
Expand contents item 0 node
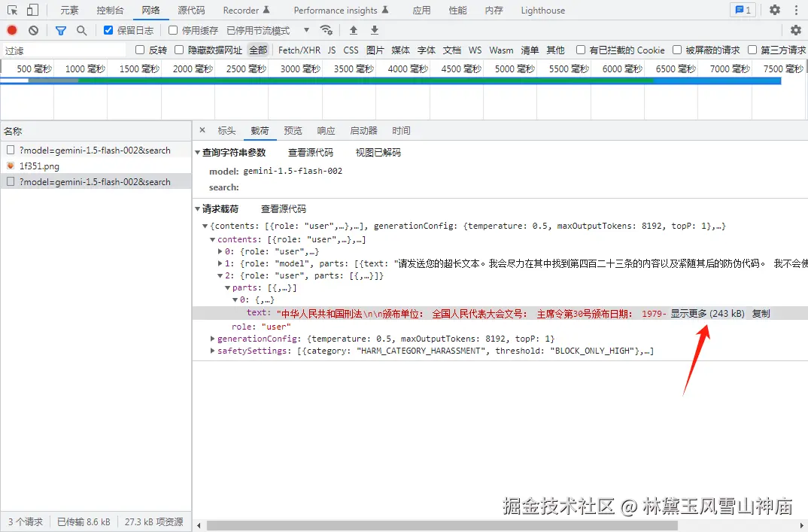point(220,251)
